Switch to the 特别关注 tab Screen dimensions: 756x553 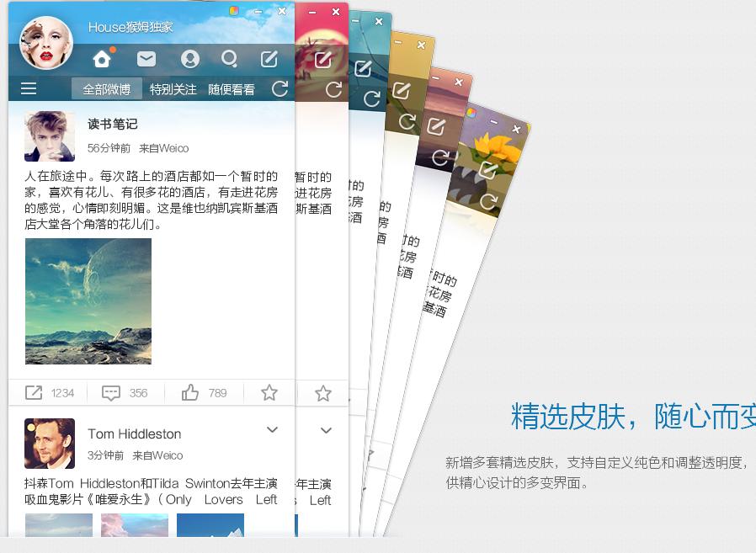click(x=173, y=89)
